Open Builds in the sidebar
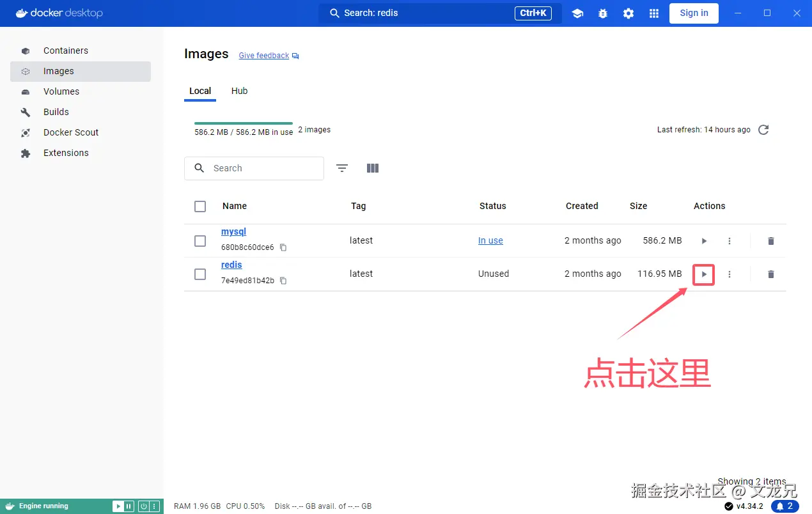 click(x=81, y=112)
